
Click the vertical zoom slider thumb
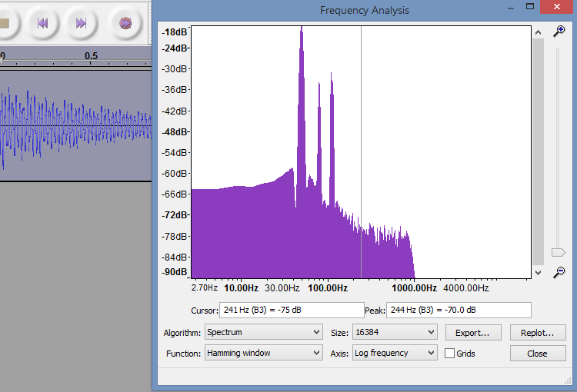point(559,253)
